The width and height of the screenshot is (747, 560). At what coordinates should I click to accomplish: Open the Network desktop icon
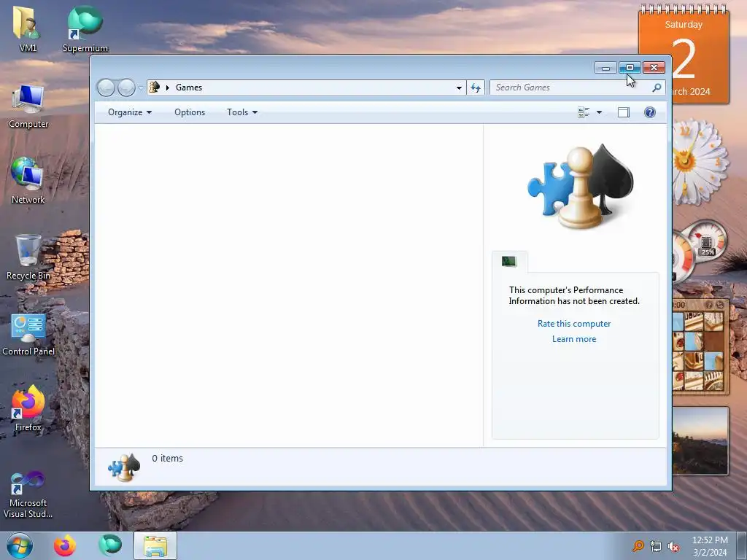click(x=28, y=181)
